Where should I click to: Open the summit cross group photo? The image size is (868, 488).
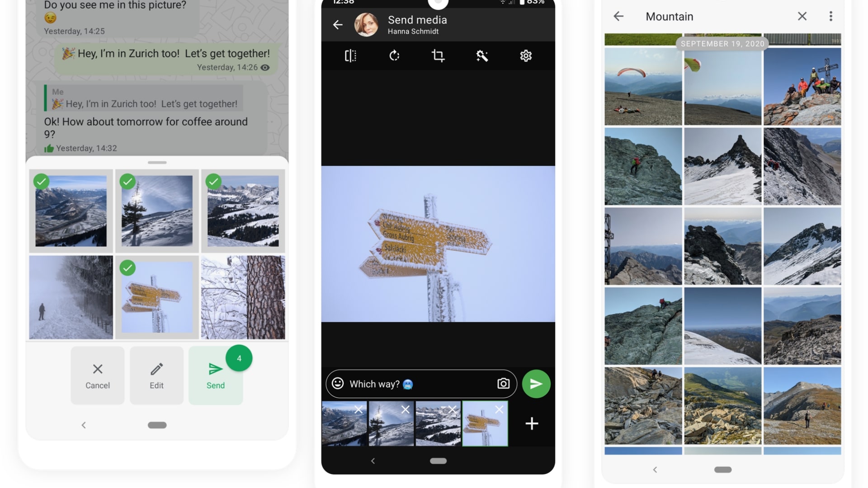point(802,86)
